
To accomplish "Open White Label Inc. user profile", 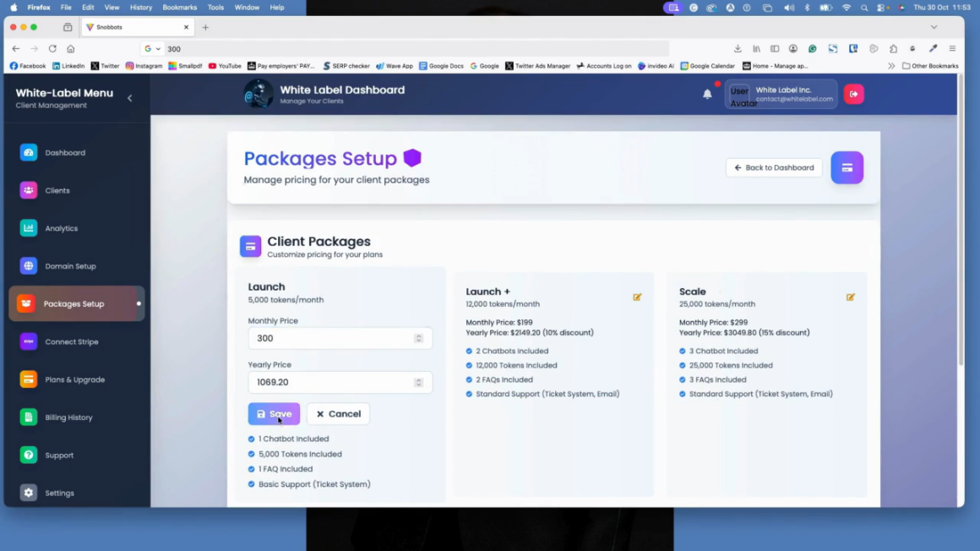I will (x=781, y=95).
